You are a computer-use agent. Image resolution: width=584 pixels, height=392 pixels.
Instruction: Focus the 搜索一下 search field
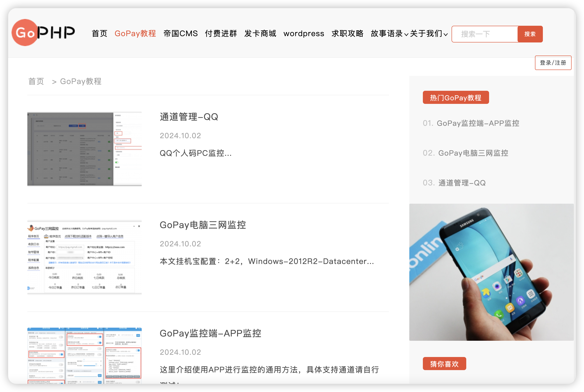(484, 34)
